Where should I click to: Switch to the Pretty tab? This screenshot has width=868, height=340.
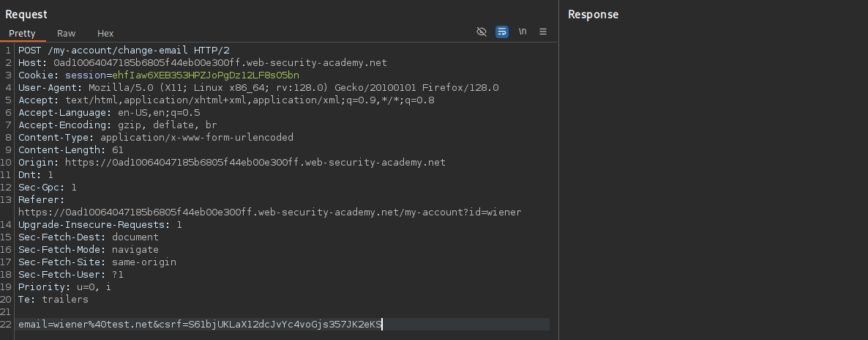pos(22,34)
